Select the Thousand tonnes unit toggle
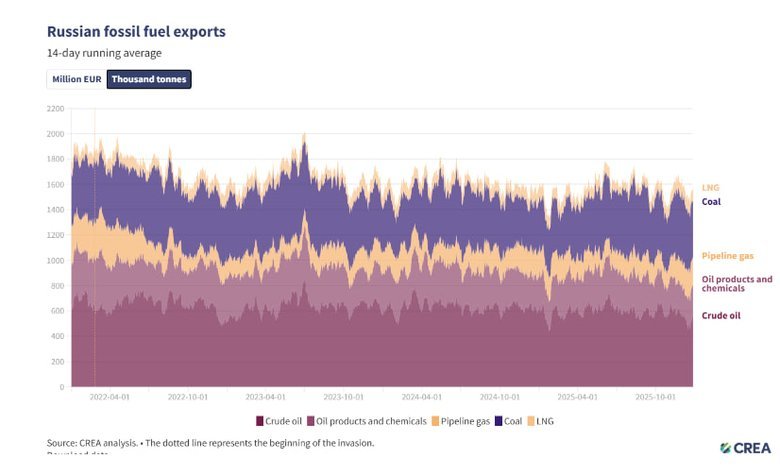Screen dimensions: 780x475 click(148, 79)
